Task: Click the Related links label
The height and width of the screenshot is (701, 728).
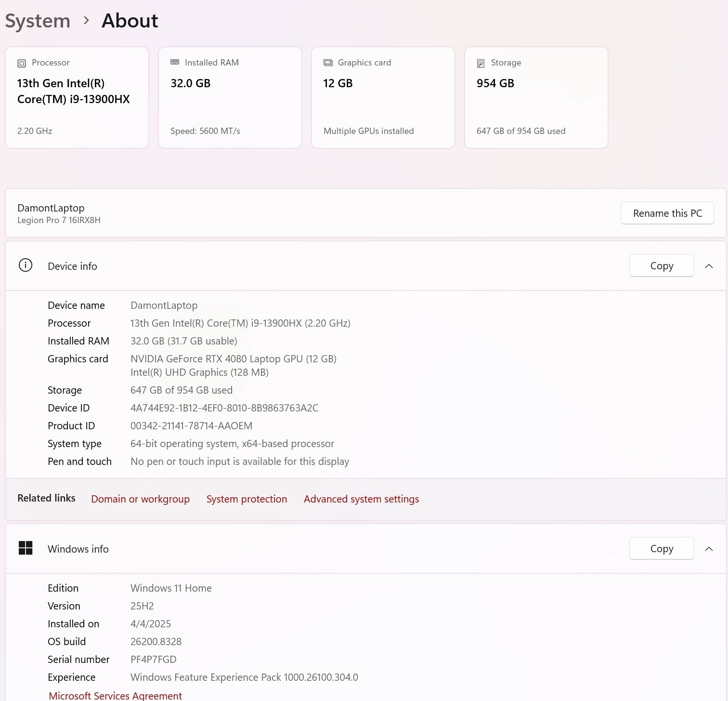Action: click(46, 498)
